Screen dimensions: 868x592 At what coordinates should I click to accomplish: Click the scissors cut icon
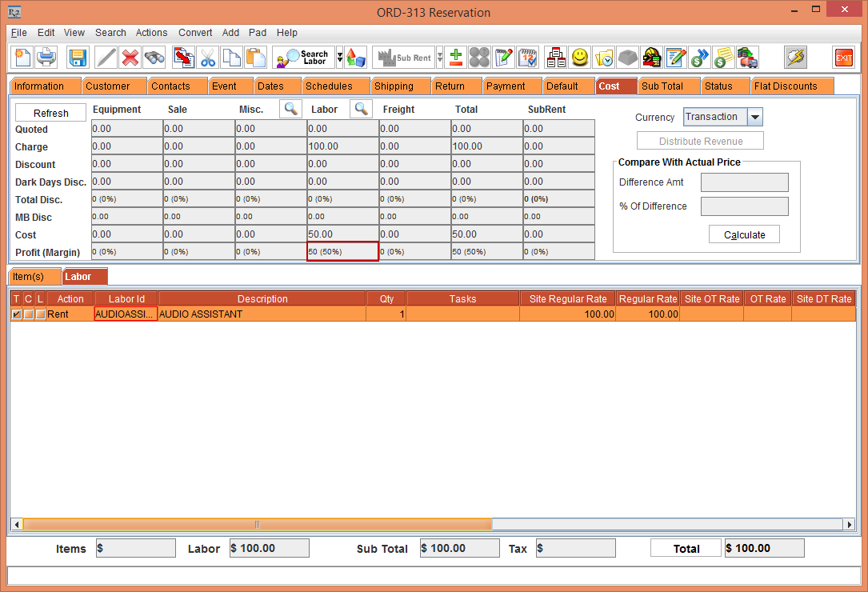point(208,58)
